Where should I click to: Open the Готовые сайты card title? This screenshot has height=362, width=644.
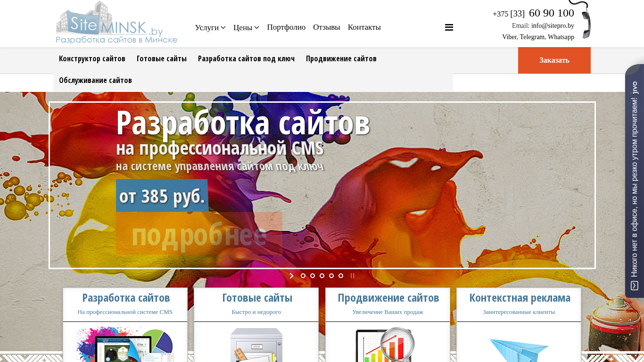[257, 298]
